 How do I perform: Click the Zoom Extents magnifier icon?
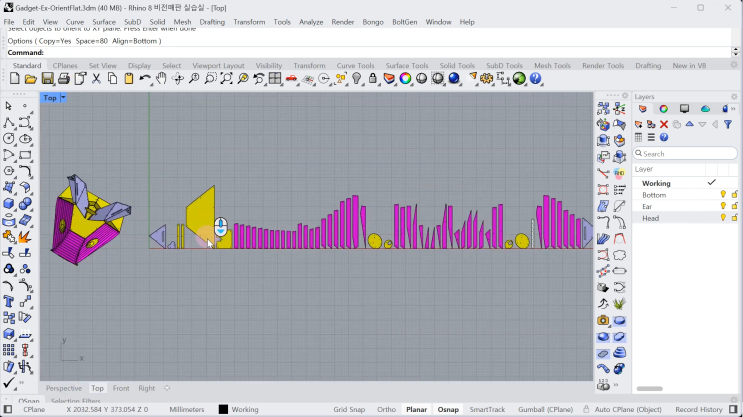(x=227, y=79)
